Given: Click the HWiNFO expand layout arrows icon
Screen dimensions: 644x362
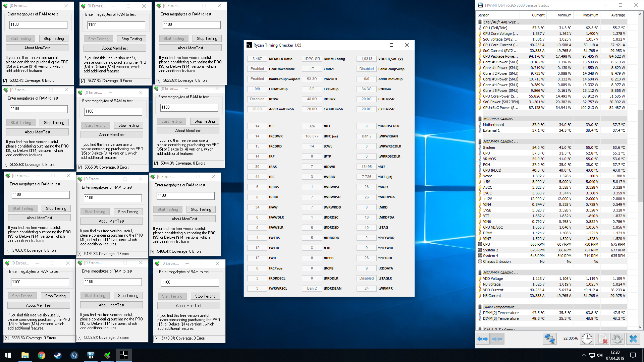Looking at the screenshot, I should pyautogui.click(x=482, y=339).
